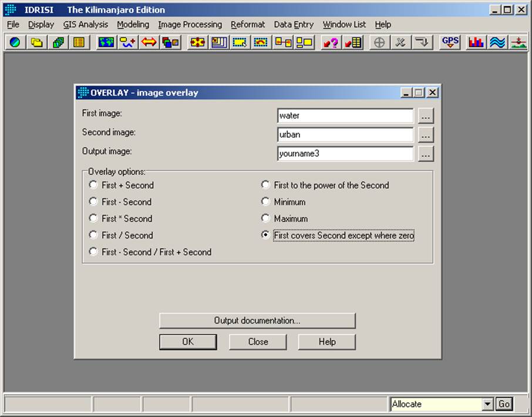532x417 pixels.
Task: Click the gray bent arrow toolbar icon
Action: click(x=422, y=42)
